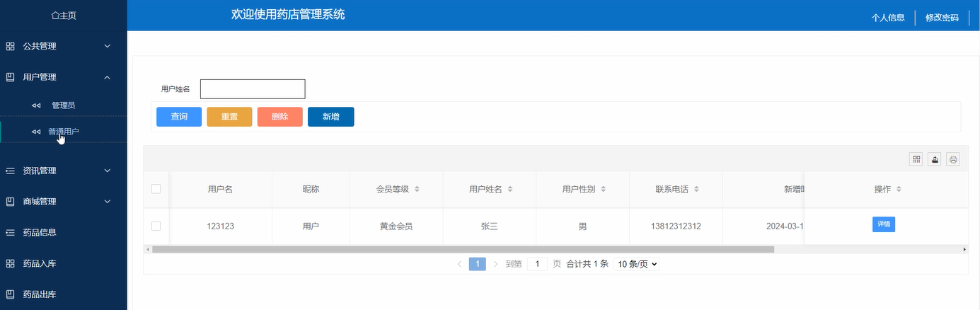980x310 pixels.
Task: Click the 张三 name cell
Action: tap(490, 226)
